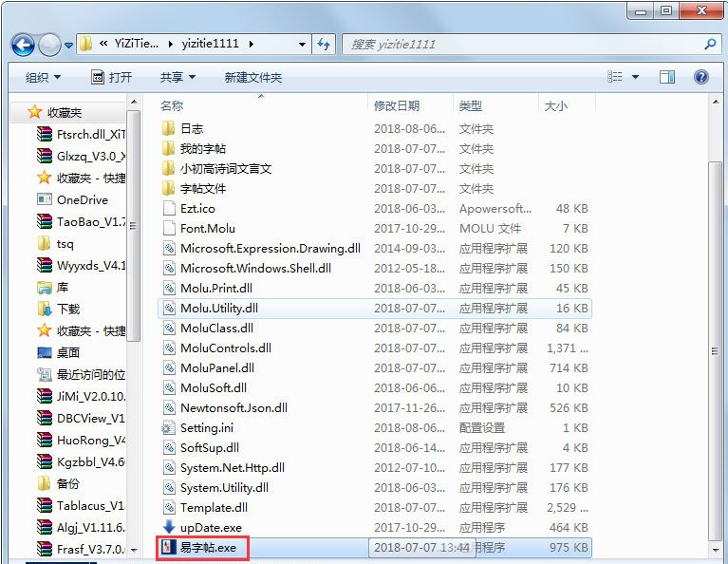
Task: Click the change view icon
Action: (615, 77)
